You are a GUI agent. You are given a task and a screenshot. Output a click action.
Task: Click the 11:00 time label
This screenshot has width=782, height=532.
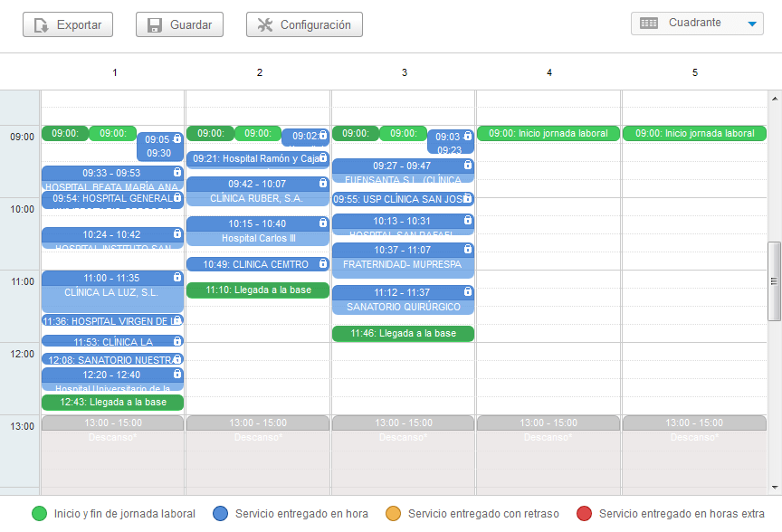[x=23, y=281]
